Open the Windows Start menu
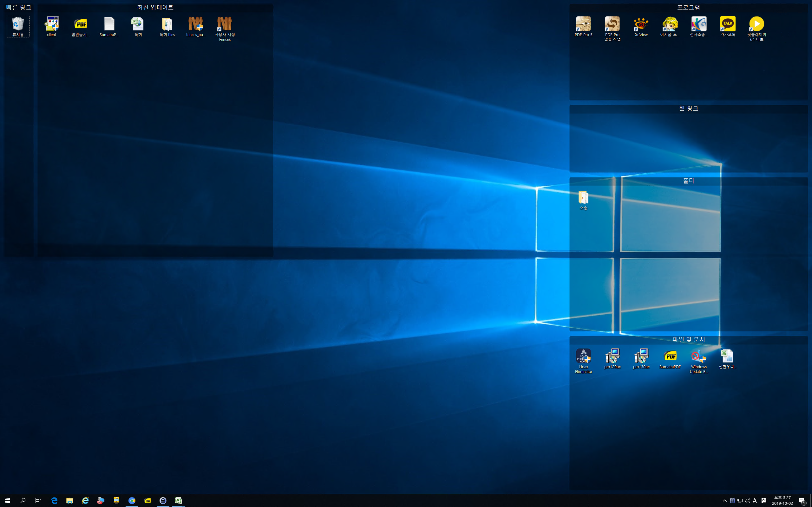 tap(7, 501)
